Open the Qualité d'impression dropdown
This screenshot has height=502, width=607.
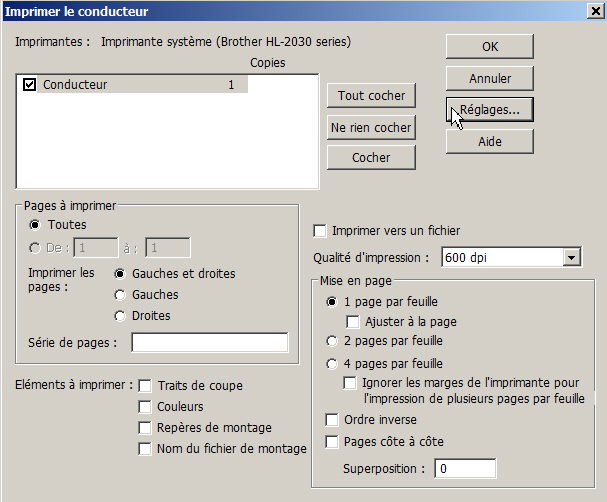click(x=571, y=258)
